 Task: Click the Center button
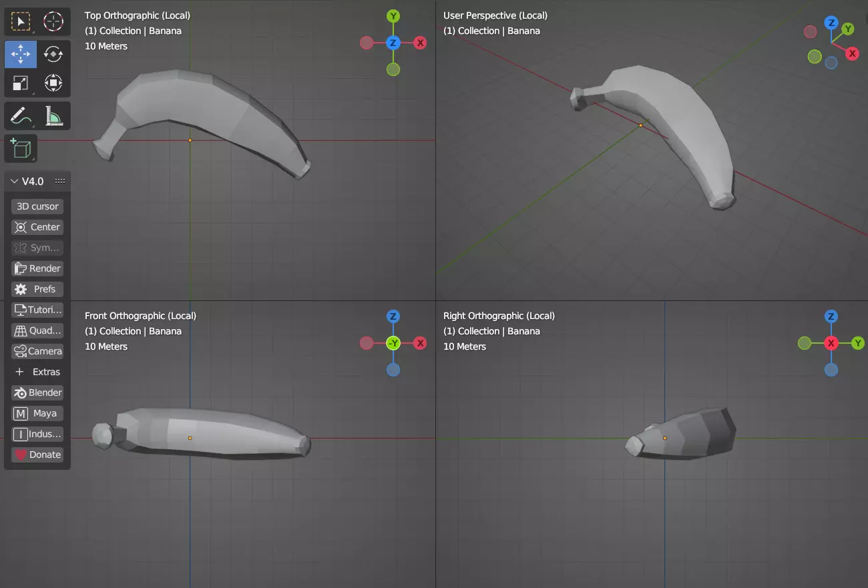click(x=37, y=227)
